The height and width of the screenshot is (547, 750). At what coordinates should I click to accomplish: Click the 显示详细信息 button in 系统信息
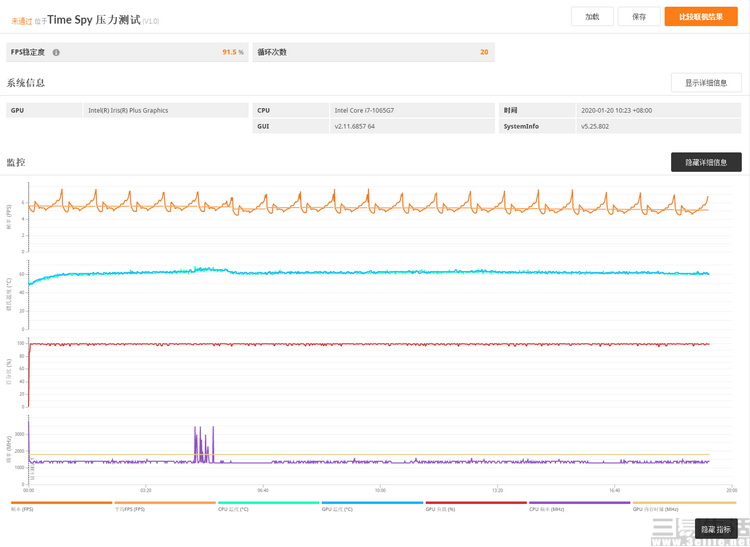click(x=706, y=83)
